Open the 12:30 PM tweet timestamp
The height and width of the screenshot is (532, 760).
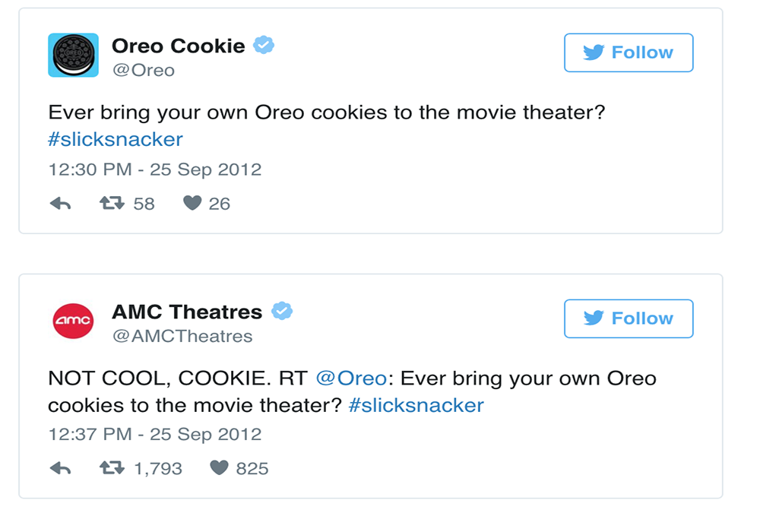(x=154, y=169)
